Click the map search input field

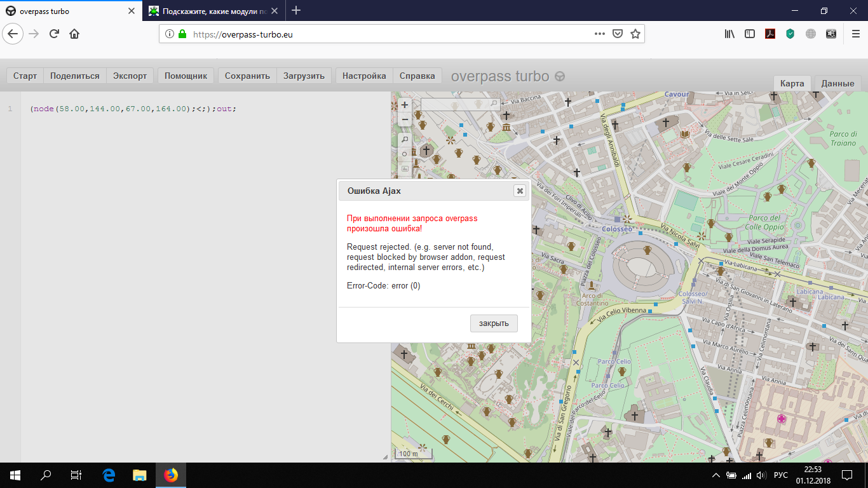tap(455, 104)
